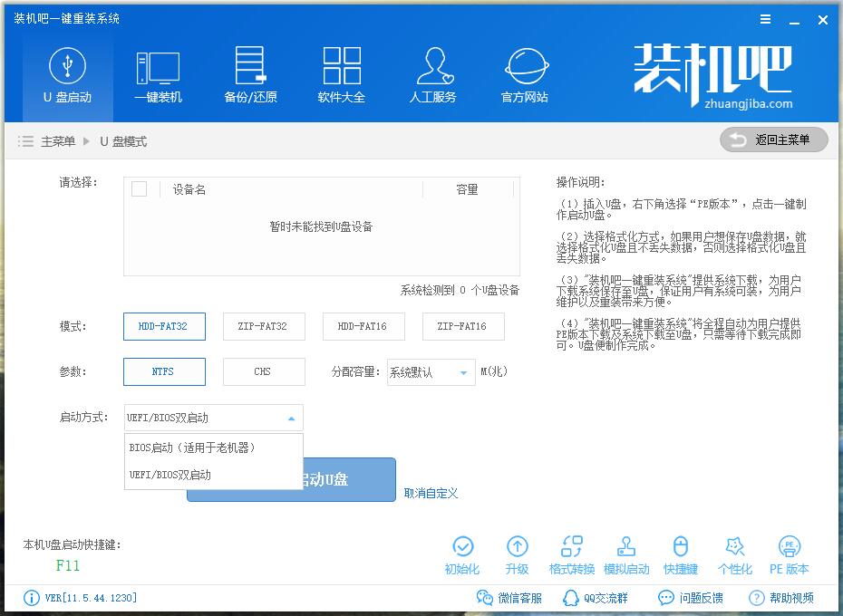Viewport: 843px width, 616px height.
Task: Open 问题反馈 feedback
Action: 691,598
